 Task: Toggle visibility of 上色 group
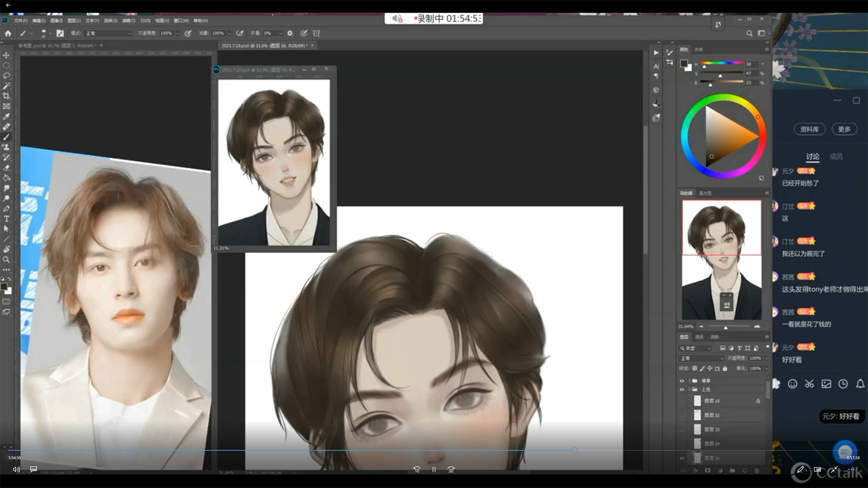pyautogui.click(x=682, y=389)
